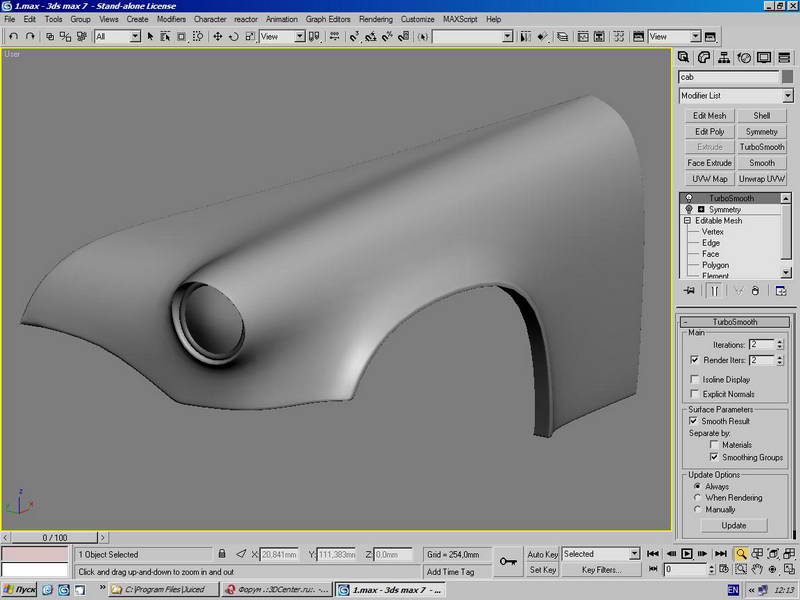This screenshot has height=600, width=800.
Task: Open the selection filter All dropdown
Action: pos(117,36)
